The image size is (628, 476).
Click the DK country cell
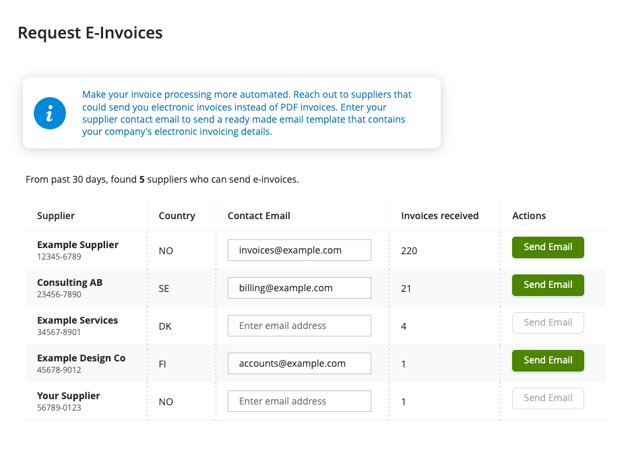tap(165, 326)
